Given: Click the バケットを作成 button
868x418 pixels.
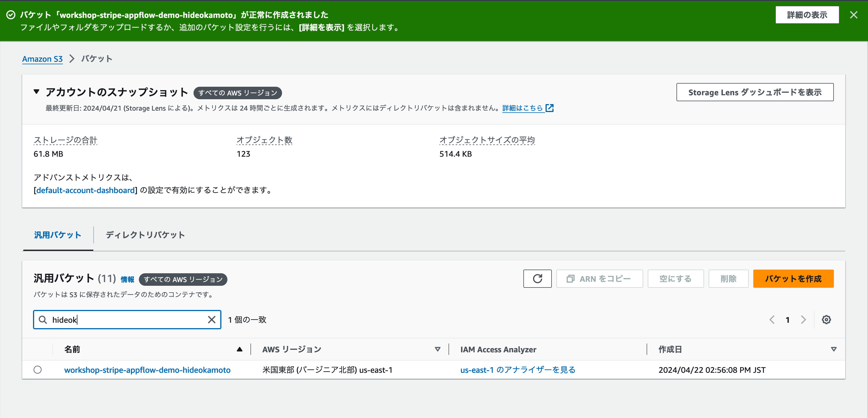Looking at the screenshot, I should point(793,279).
